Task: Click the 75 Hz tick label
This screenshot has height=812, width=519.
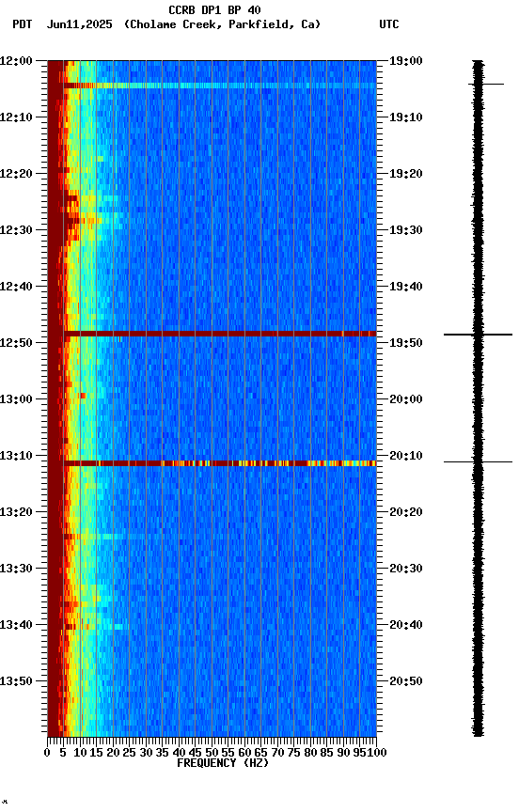Action: [x=293, y=753]
